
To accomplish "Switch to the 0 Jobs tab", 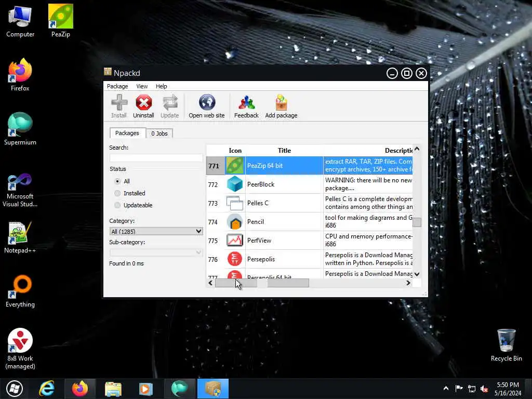I will 159,134.
